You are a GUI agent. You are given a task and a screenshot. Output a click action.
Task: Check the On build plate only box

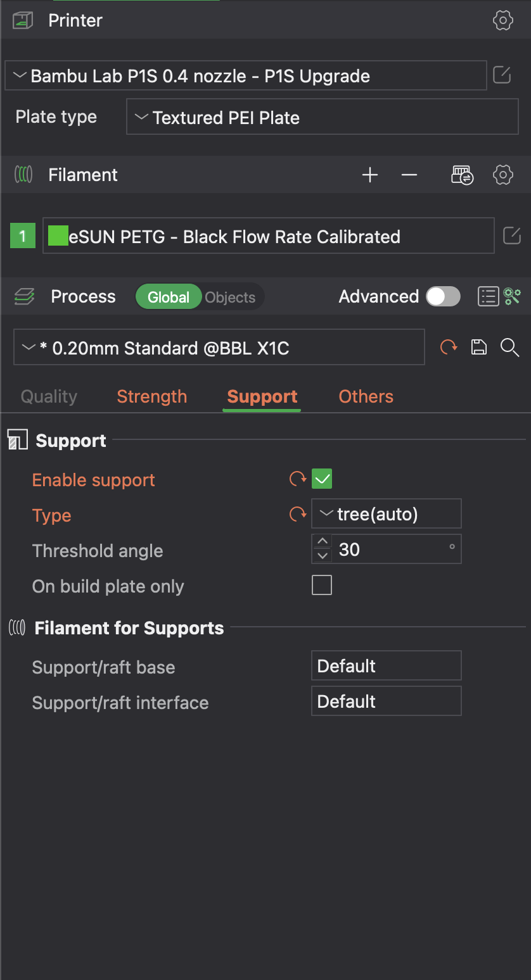pyautogui.click(x=322, y=586)
